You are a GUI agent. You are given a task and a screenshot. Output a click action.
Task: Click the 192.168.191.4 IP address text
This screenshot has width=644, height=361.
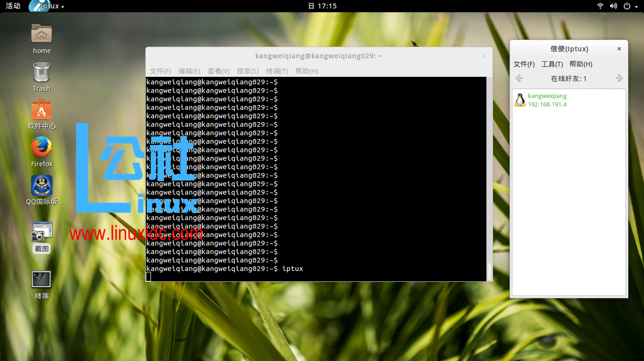click(x=547, y=105)
